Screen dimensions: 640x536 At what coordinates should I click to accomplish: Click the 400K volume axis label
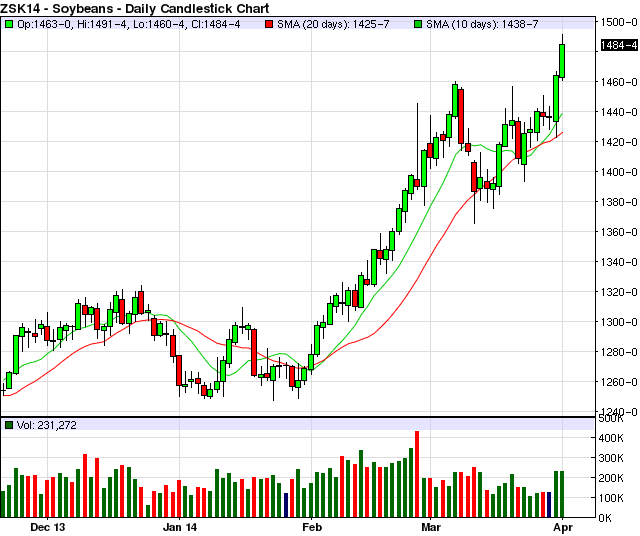pyautogui.click(x=611, y=438)
